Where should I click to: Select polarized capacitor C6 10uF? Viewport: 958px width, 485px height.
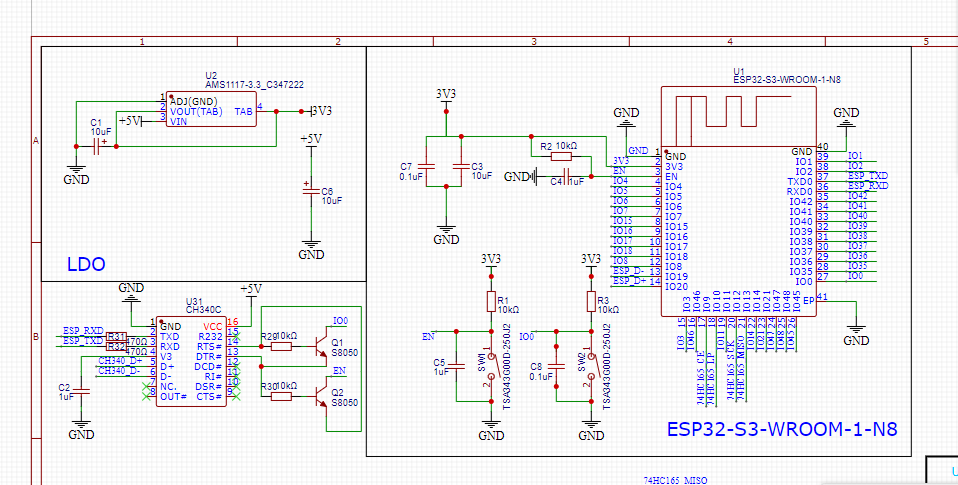[312, 191]
